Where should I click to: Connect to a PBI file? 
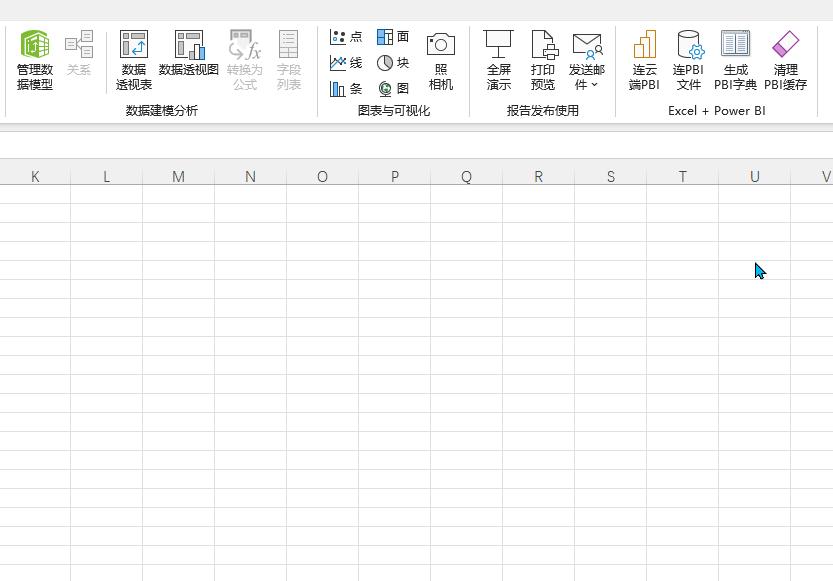689,58
